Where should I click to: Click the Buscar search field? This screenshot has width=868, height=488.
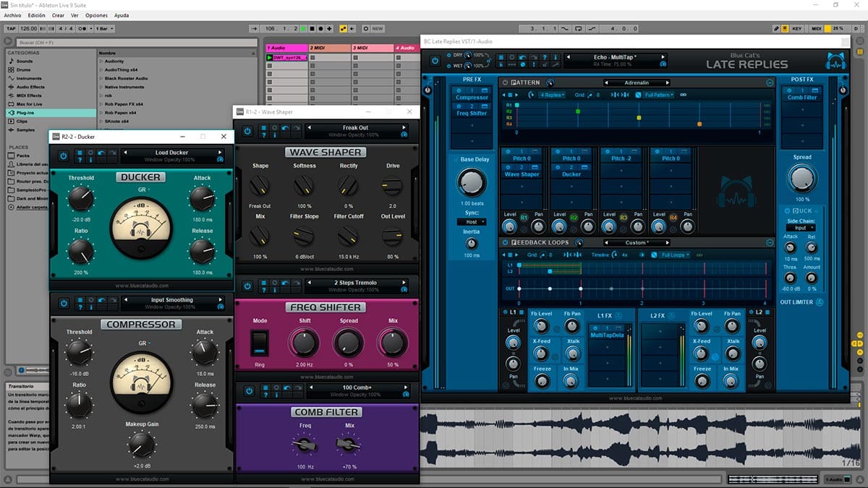(135, 43)
